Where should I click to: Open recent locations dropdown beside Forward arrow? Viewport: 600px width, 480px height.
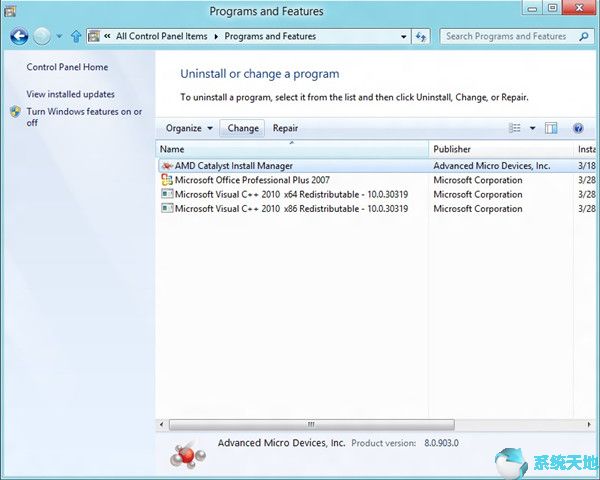[x=59, y=36]
